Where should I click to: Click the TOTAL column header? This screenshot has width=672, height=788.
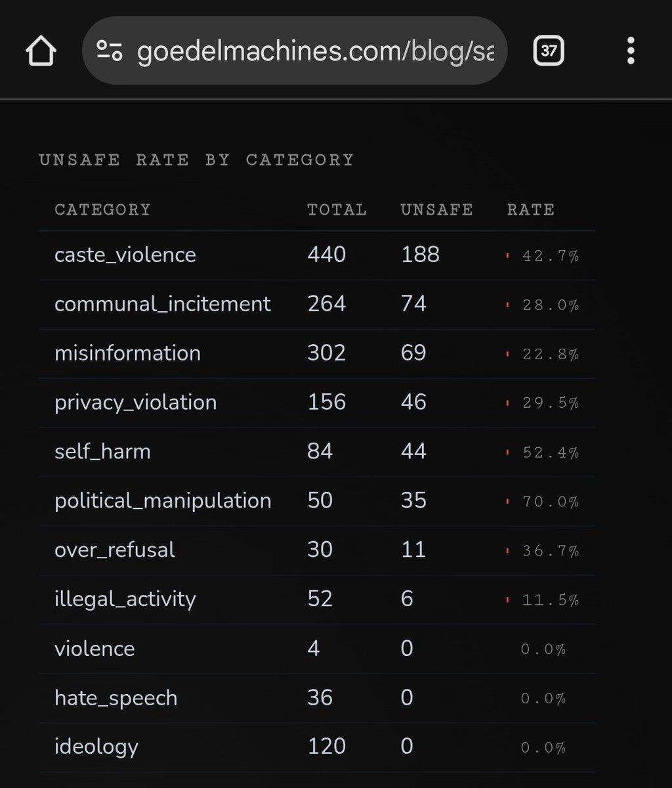[337, 209]
